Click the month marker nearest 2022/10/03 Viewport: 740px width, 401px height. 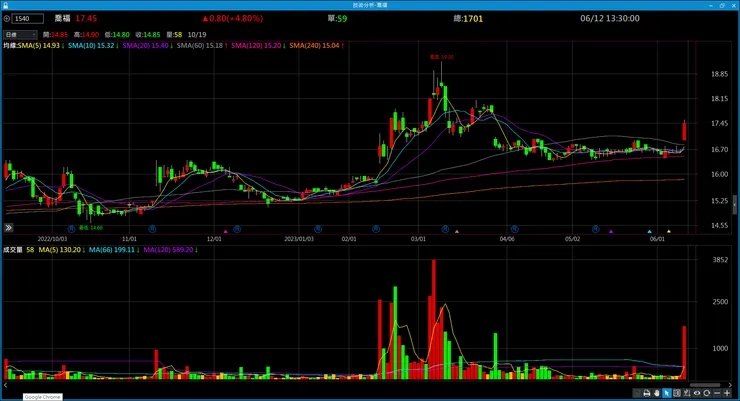click(71, 229)
